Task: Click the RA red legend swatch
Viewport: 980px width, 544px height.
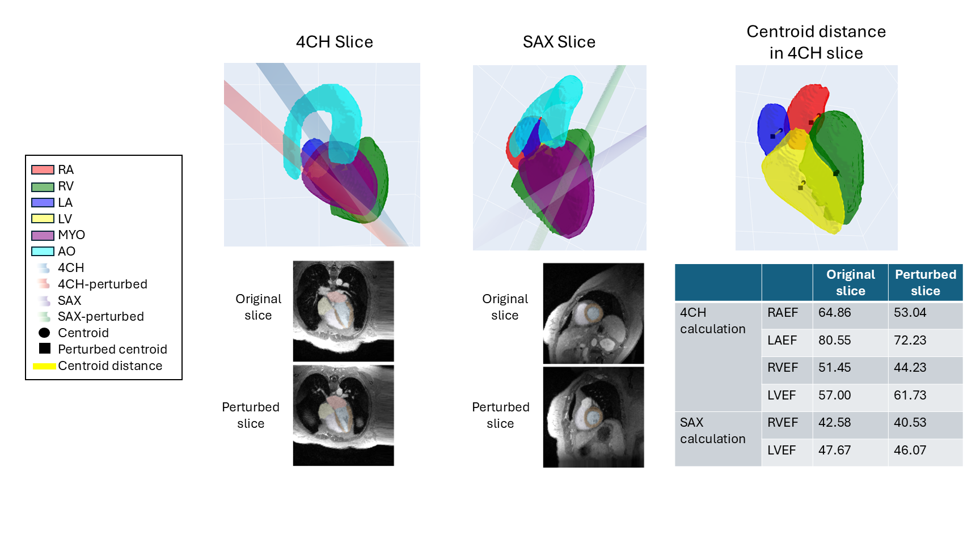Action: 43,169
